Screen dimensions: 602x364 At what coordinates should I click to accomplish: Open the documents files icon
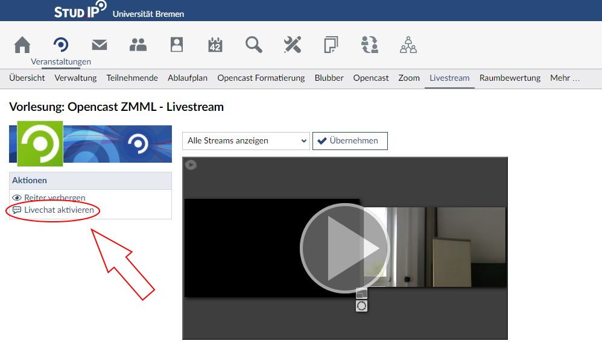point(331,45)
